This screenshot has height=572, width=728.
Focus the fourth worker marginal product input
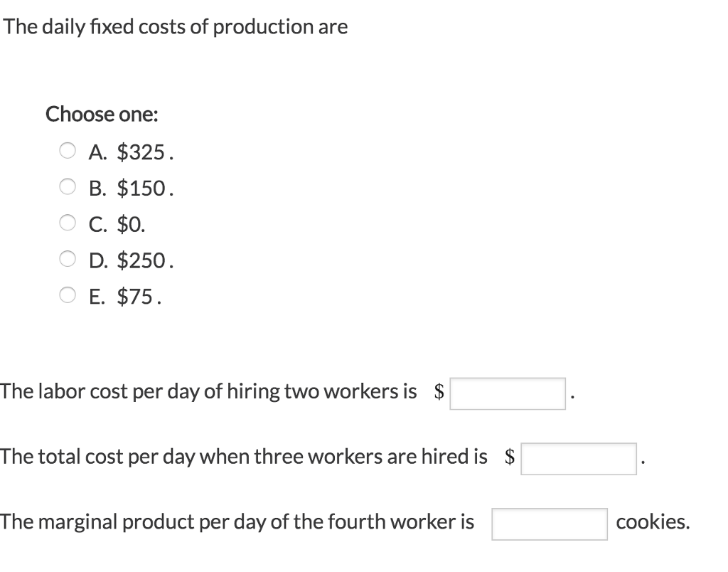tap(549, 524)
